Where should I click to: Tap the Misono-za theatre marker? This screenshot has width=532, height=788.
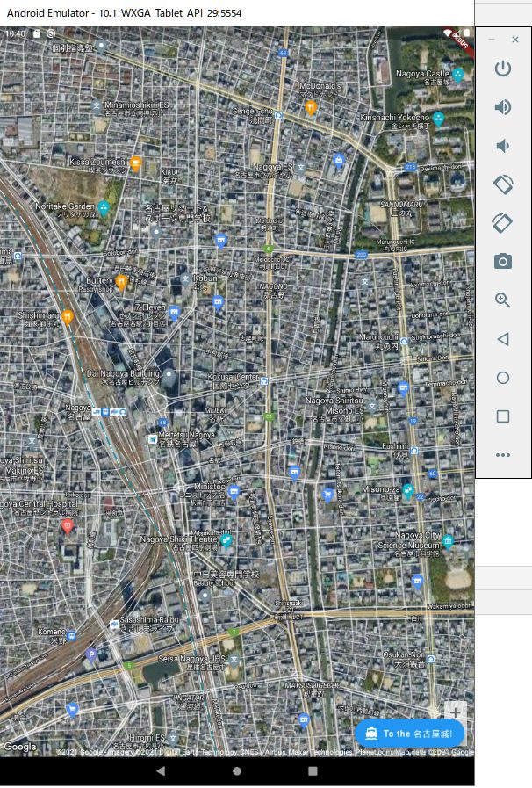tap(408, 489)
